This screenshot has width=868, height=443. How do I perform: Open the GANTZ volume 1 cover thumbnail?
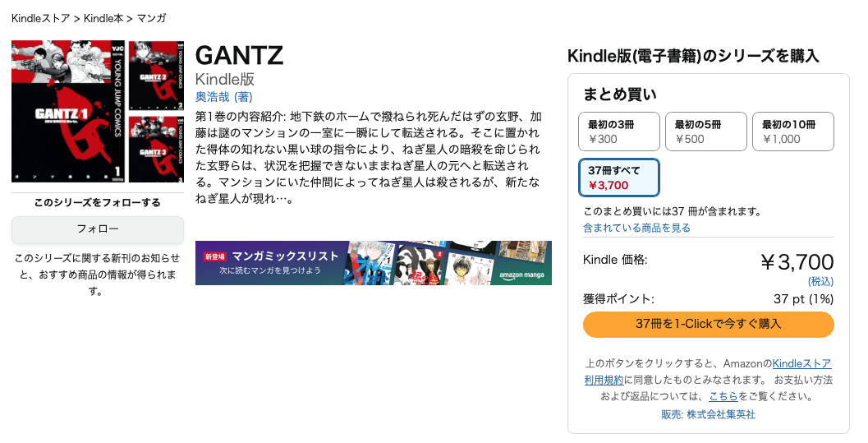pyautogui.click(x=69, y=111)
